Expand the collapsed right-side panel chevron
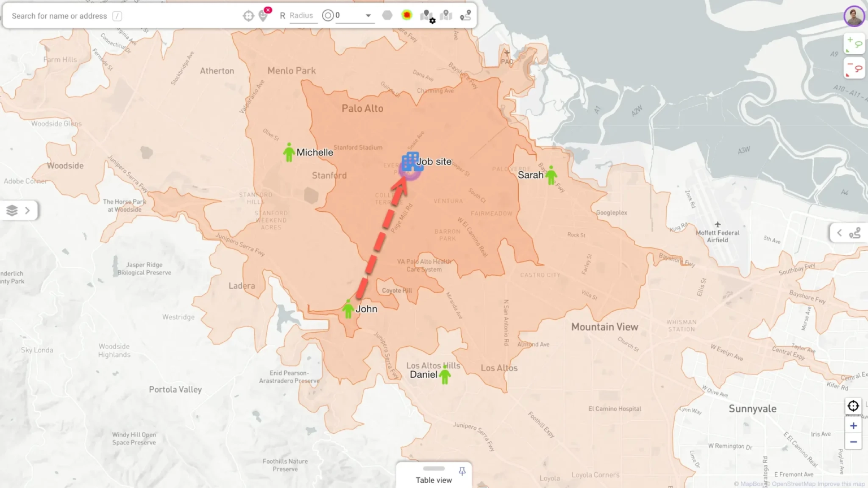868x488 pixels. coord(840,232)
